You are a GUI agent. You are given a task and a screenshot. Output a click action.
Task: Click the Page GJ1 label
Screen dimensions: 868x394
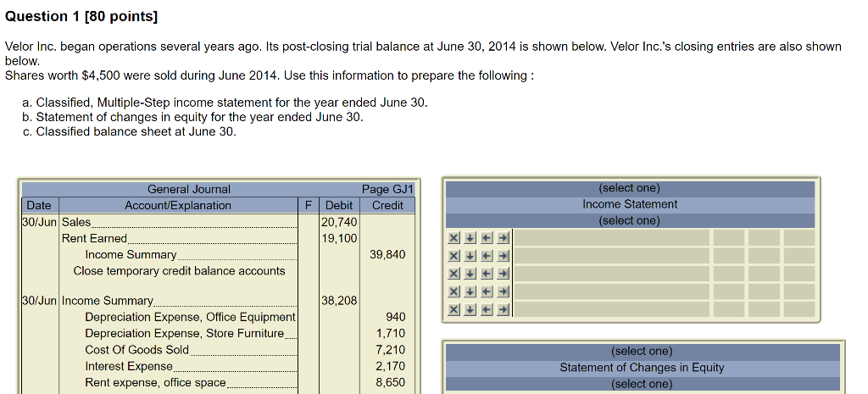[x=387, y=189]
